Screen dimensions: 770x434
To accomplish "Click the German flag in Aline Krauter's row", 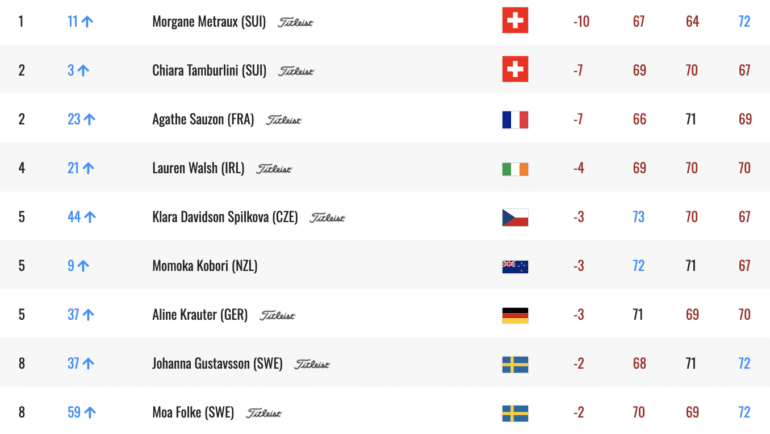I will [515, 315].
